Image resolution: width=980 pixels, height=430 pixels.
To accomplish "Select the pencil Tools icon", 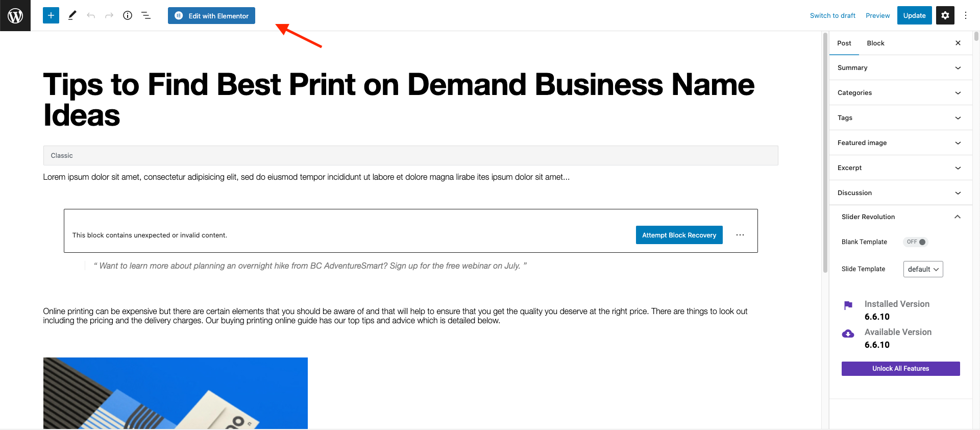I will pos(72,15).
